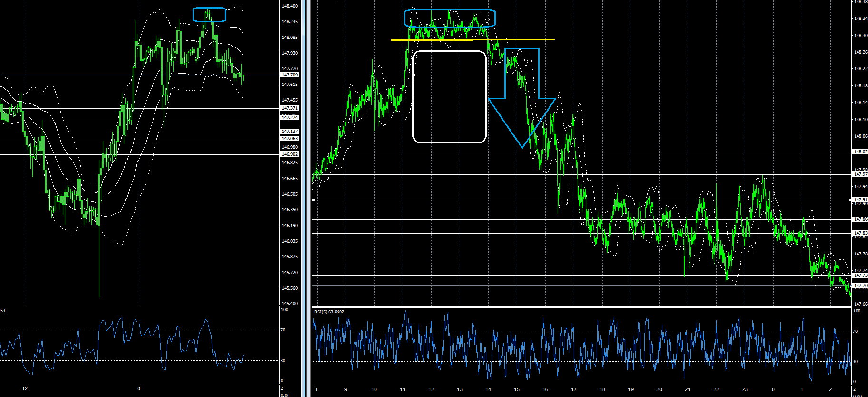The height and width of the screenshot is (397, 868).
Task: Select hour 17 on the right chart time axis
Action: (574, 389)
